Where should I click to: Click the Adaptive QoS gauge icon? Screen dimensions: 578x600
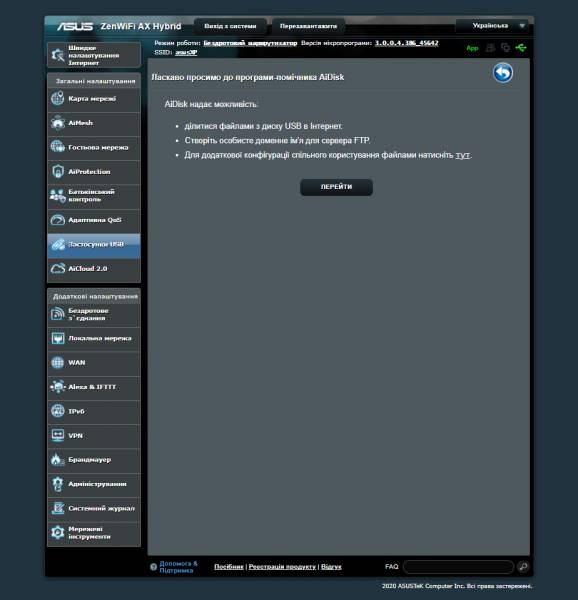click(58, 220)
